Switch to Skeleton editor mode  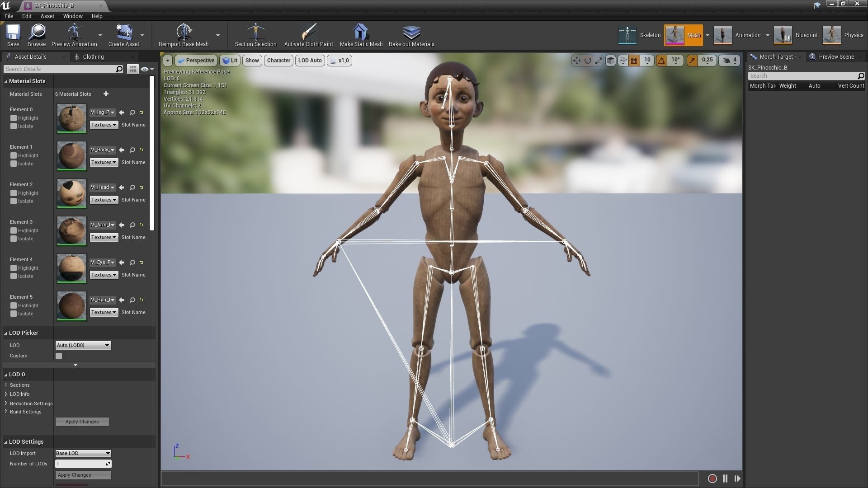tap(640, 35)
